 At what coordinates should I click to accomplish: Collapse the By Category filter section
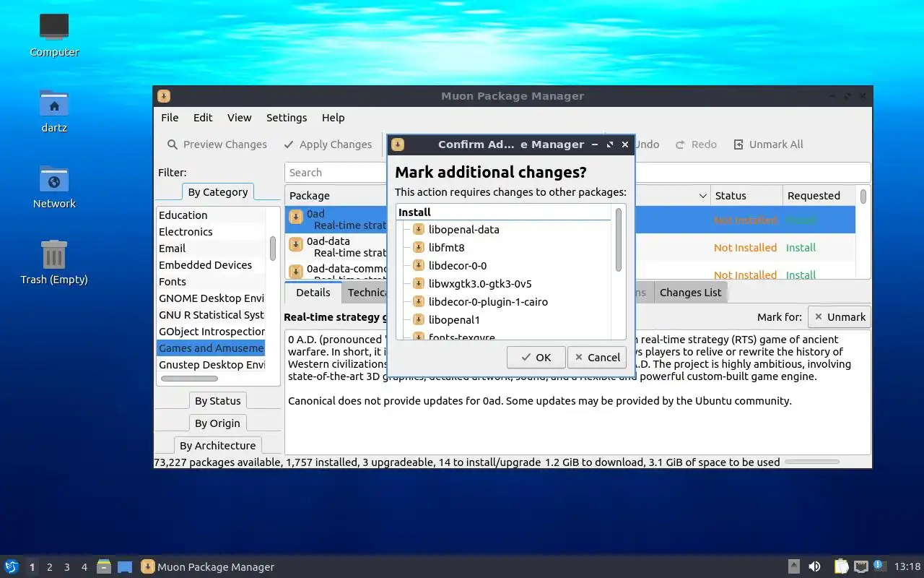click(x=217, y=192)
